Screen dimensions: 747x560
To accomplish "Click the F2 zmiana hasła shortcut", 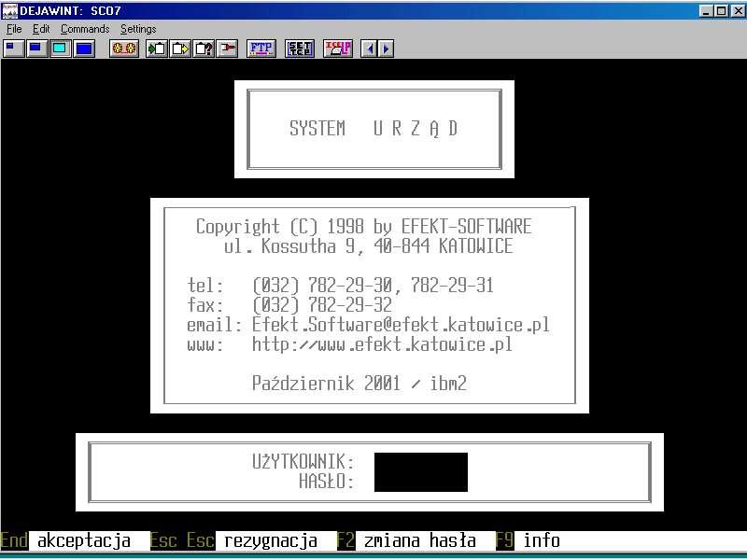I will pos(407,541).
